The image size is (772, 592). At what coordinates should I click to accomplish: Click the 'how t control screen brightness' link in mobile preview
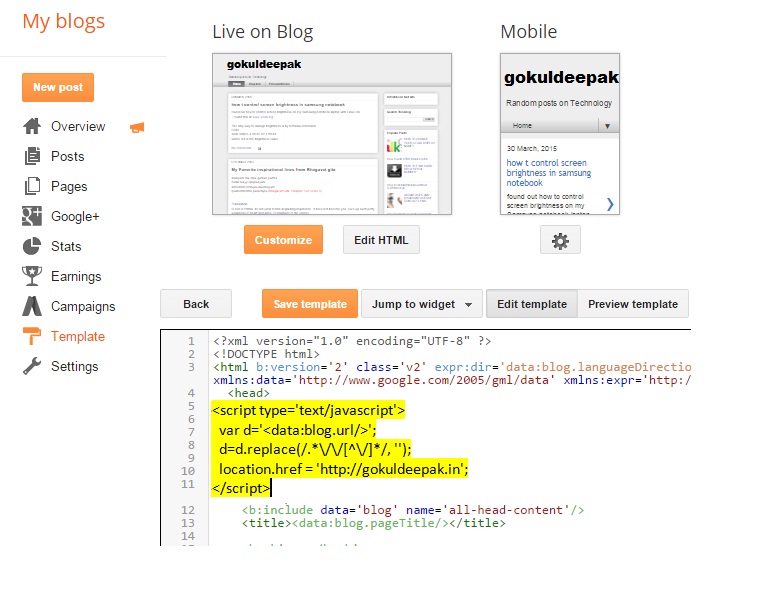click(x=548, y=173)
